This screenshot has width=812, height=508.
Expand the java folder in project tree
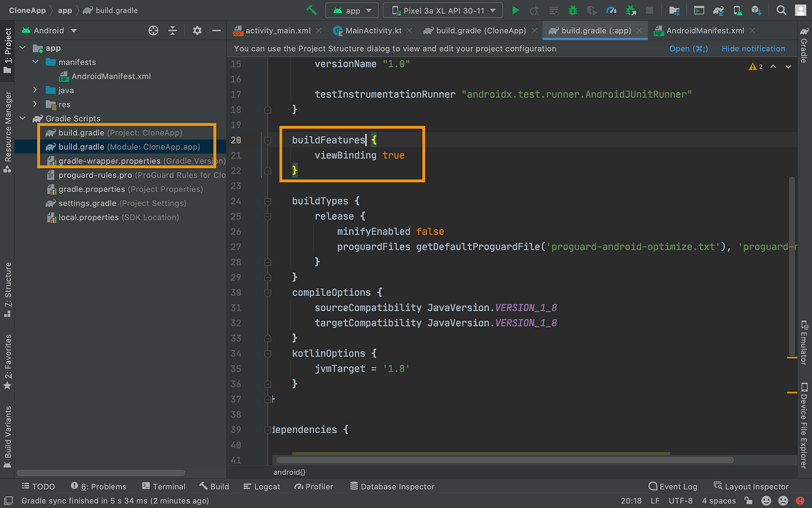[35, 90]
